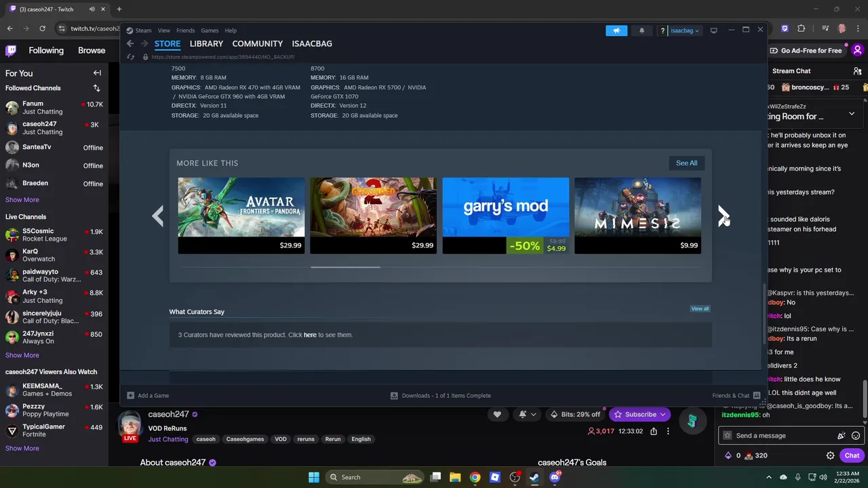The image size is (868, 488).
Task: Open the Help menu in Steam
Action: pos(231,30)
